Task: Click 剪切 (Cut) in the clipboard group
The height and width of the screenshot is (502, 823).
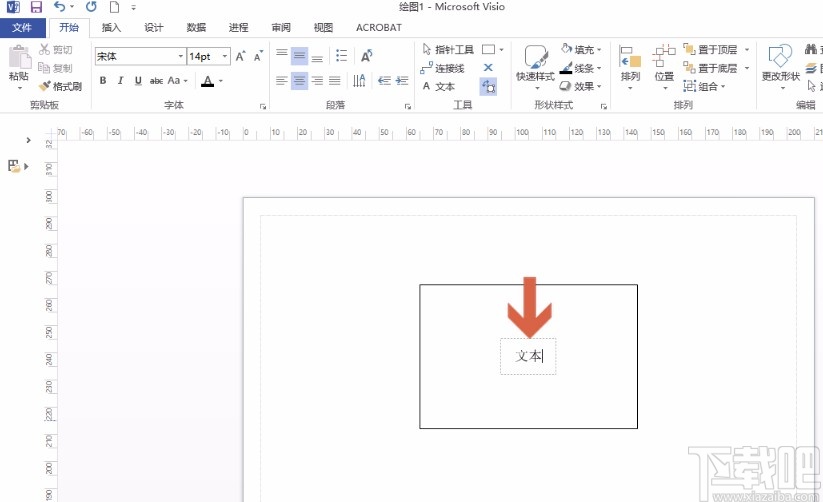Action: (x=56, y=49)
